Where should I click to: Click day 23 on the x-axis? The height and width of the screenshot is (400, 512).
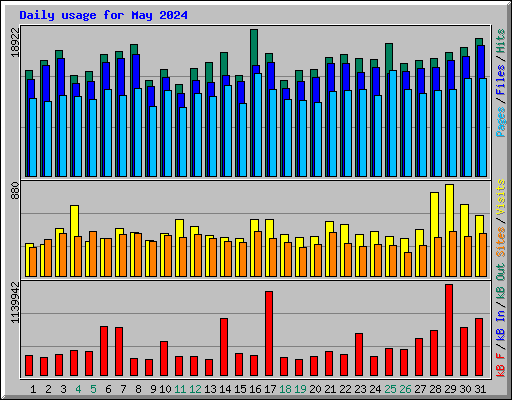(360, 389)
